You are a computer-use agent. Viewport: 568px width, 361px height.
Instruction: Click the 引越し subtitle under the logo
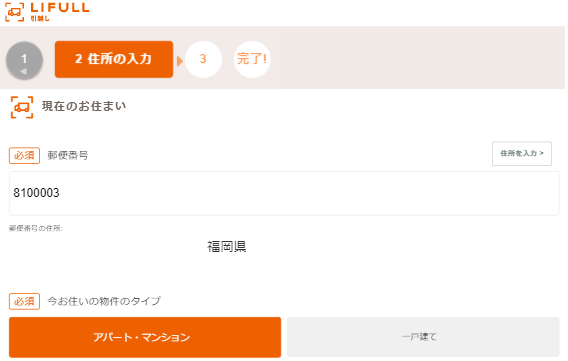click(40, 18)
